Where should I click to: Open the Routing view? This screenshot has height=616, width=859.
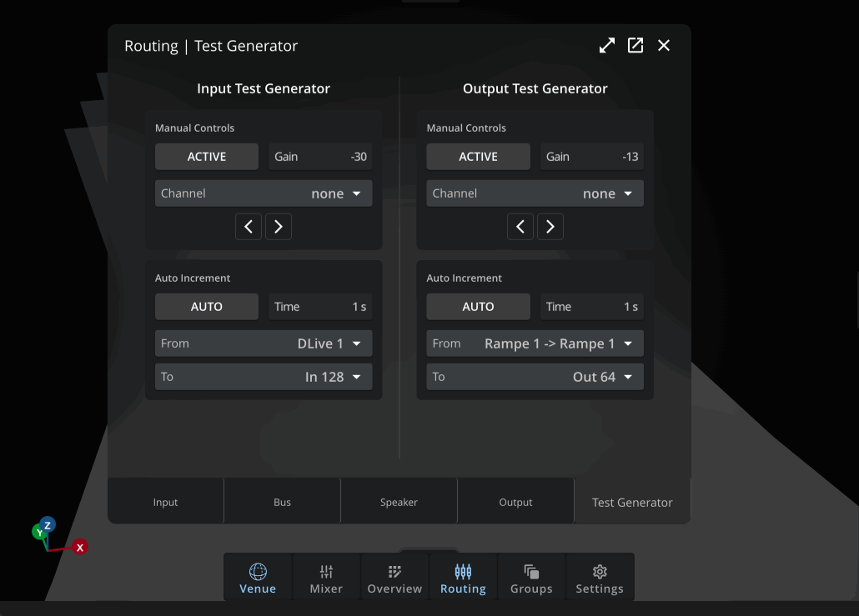[x=463, y=578]
